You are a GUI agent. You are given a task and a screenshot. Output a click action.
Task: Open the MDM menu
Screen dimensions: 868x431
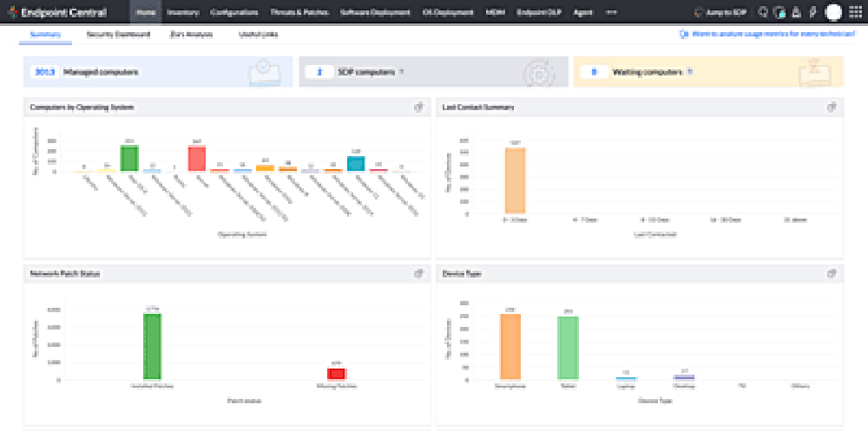tap(495, 12)
